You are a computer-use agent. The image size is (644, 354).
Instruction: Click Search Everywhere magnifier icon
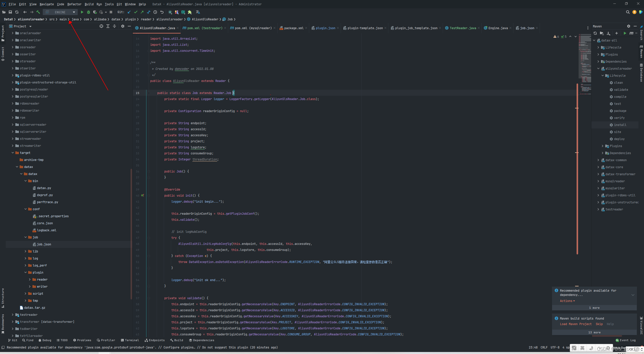click(628, 12)
